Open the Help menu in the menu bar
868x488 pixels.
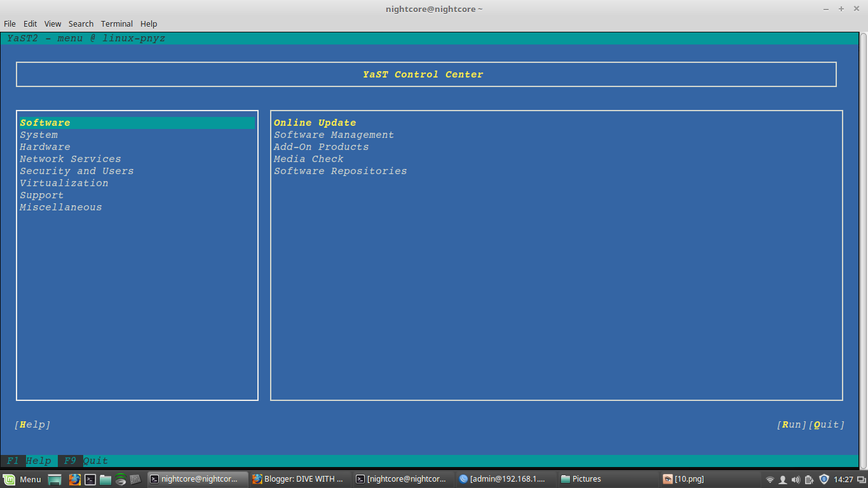[149, 24]
